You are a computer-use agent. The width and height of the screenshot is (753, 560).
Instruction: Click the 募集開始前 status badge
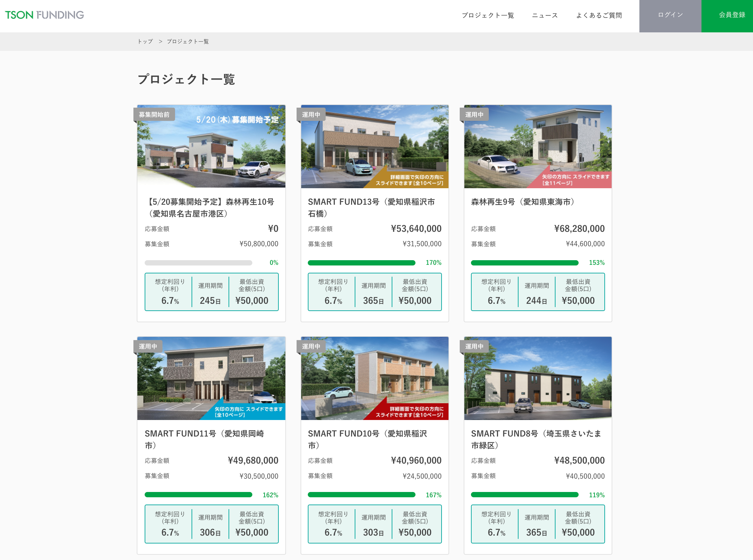click(154, 115)
